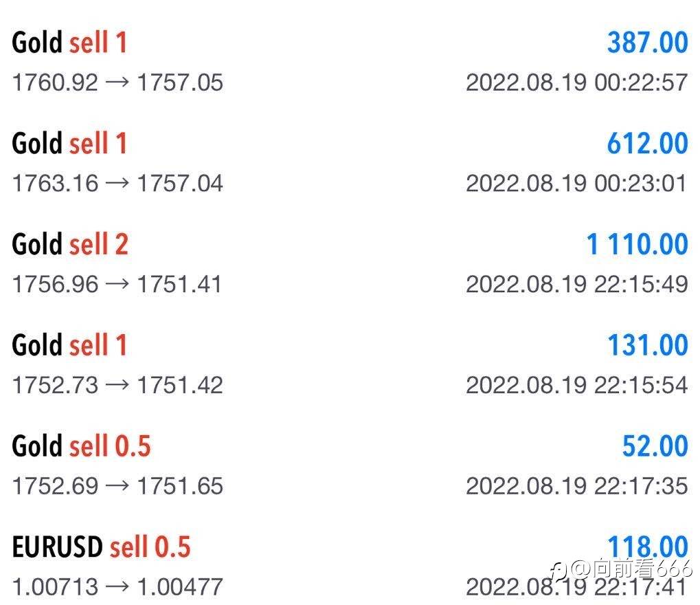Tap the 52.00 profit amount
Screen dimensions: 700x605
click(655, 446)
